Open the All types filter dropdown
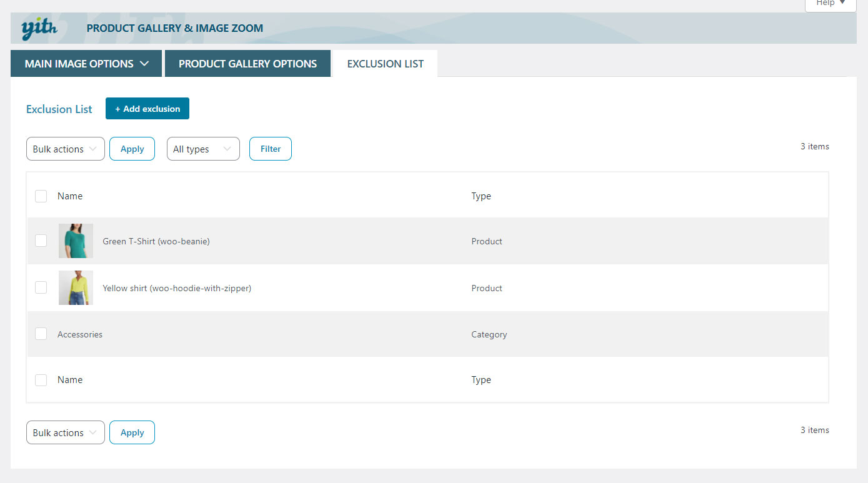This screenshot has height=483, width=868. tap(202, 149)
